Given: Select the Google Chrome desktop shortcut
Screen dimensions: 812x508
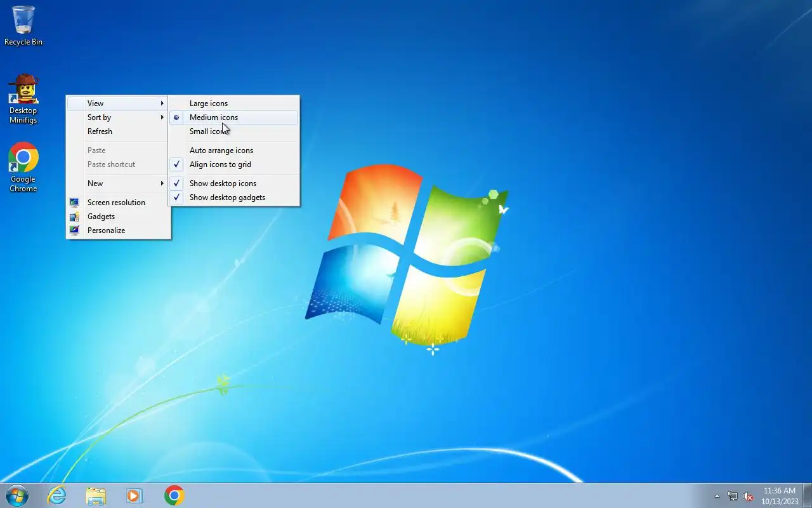Looking at the screenshot, I should pyautogui.click(x=23, y=167).
